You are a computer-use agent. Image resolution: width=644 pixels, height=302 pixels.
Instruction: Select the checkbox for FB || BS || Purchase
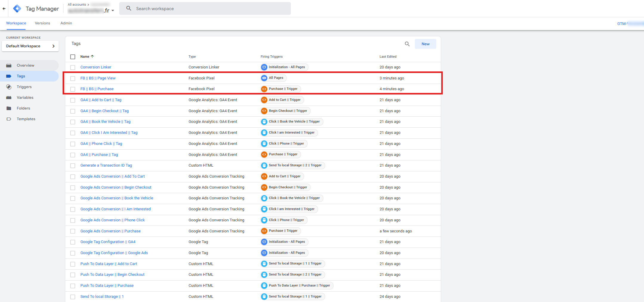coord(73,89)
